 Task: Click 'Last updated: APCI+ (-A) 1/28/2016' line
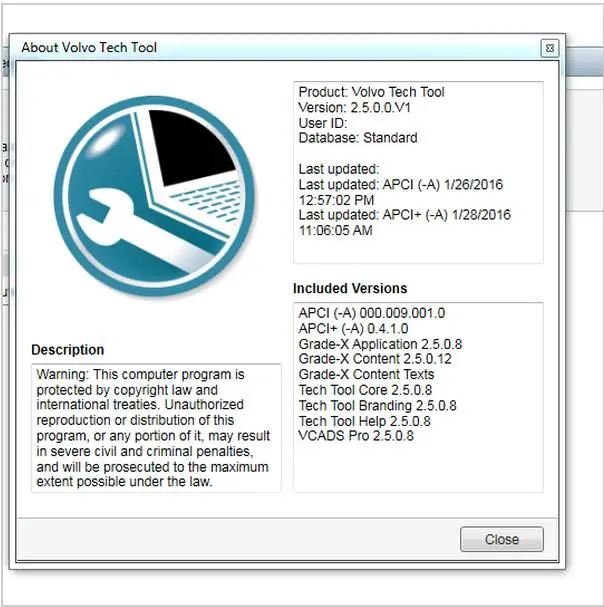pyautogui.click(x=405, y=215)
